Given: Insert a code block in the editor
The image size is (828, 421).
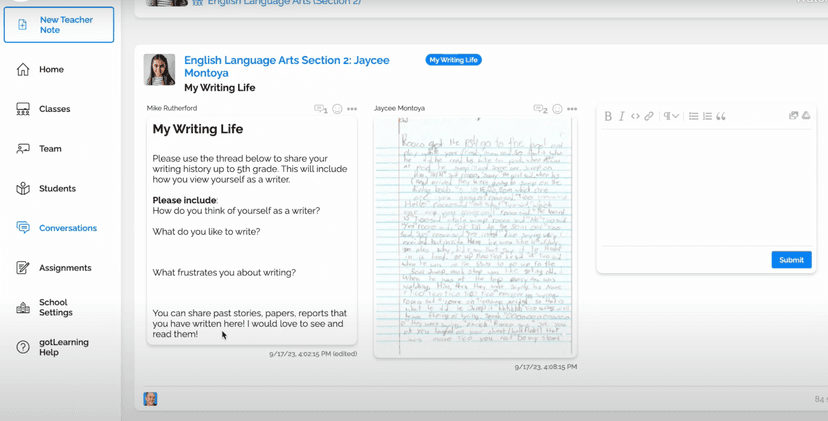Looking at the screenshot, I should (635, 116).
